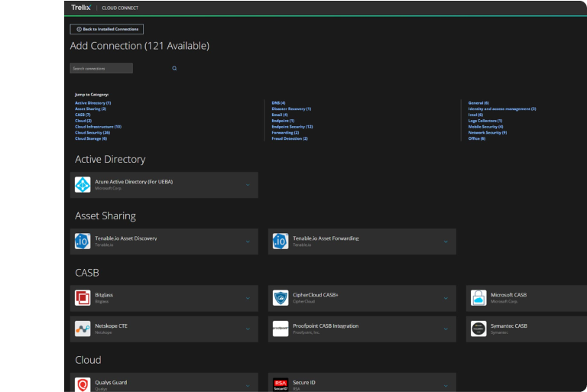Screen dimensions: 587x392
Task: Jump to Identity and access management (3)
Action: (502, 109)
